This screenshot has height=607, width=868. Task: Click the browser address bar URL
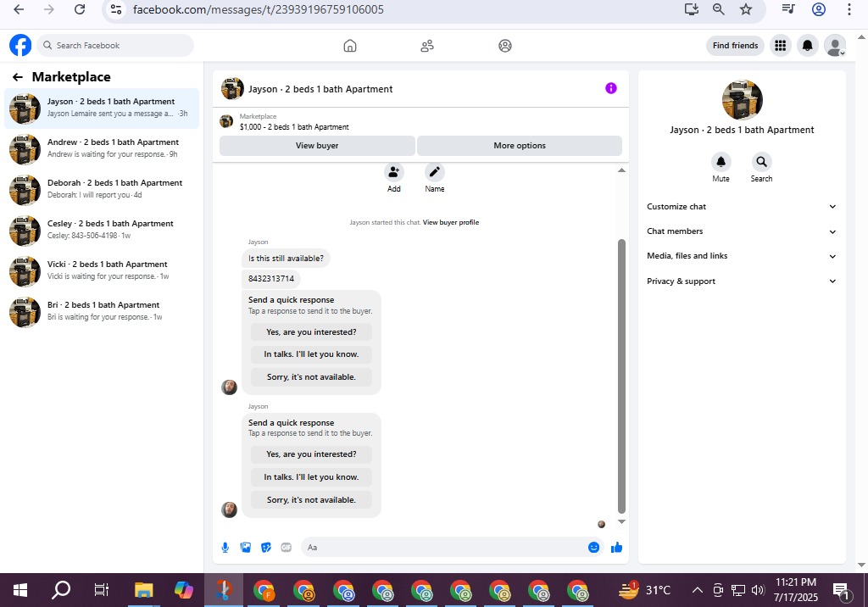point(258,9)
